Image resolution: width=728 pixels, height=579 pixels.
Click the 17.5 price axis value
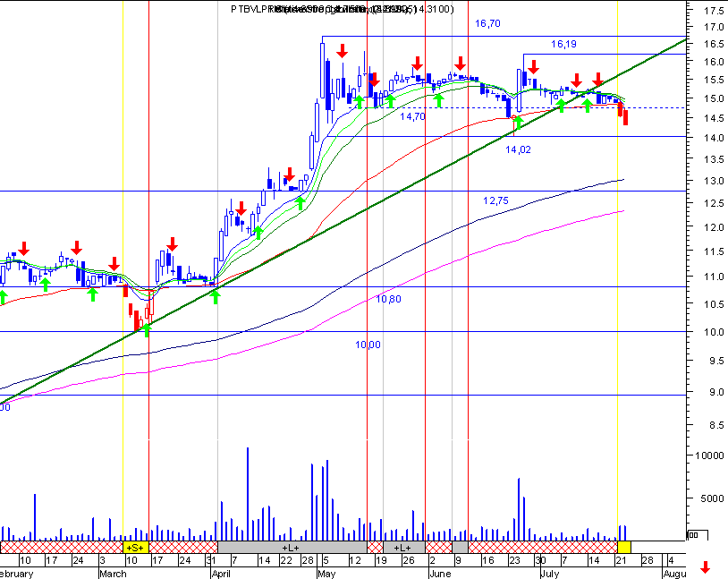point(714,11)
